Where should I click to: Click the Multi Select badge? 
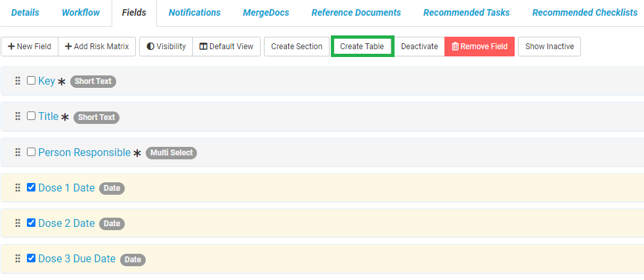tap(171, 153)
